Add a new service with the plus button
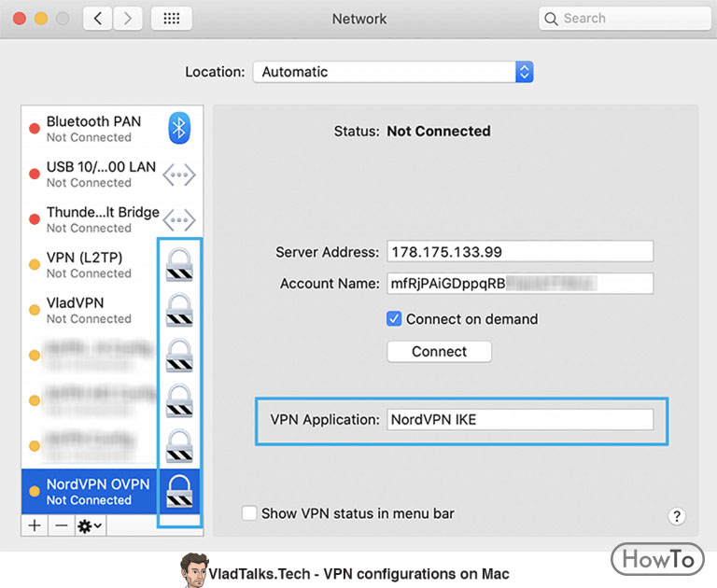This screenshot has width=717, height=588. coord(35,525)
